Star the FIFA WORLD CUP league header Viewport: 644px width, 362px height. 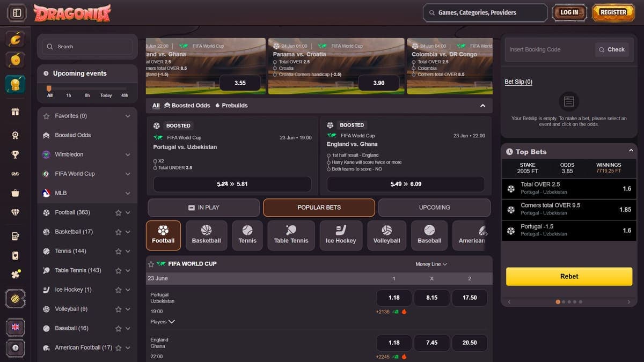coord(151,264)
